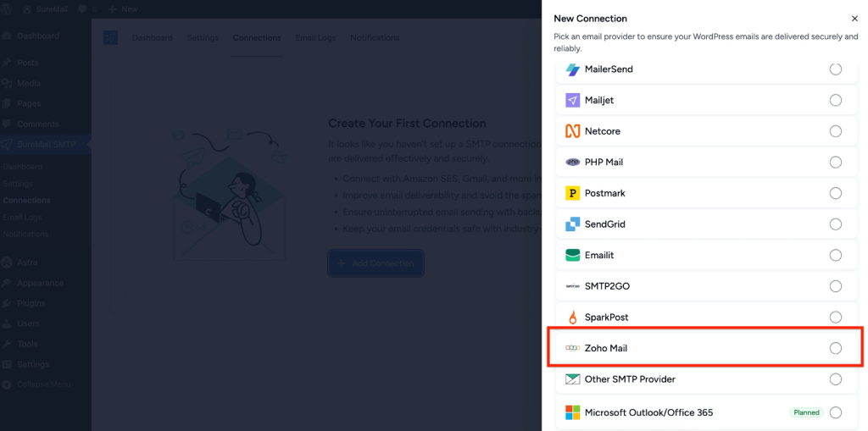Switch to the Connections tab
The height and width of the screenshot is (431, 868).
257,37
